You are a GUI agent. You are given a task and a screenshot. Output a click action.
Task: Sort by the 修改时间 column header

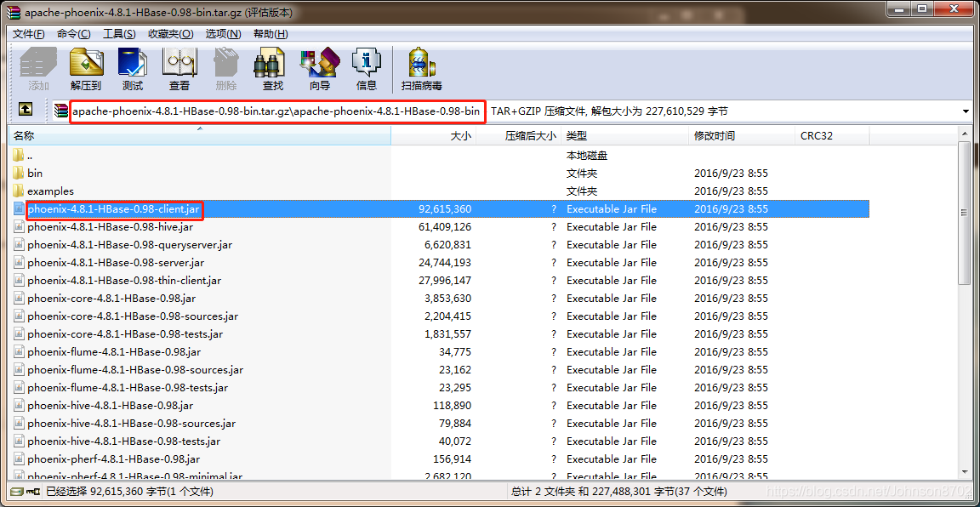click(x=742, y=135)
